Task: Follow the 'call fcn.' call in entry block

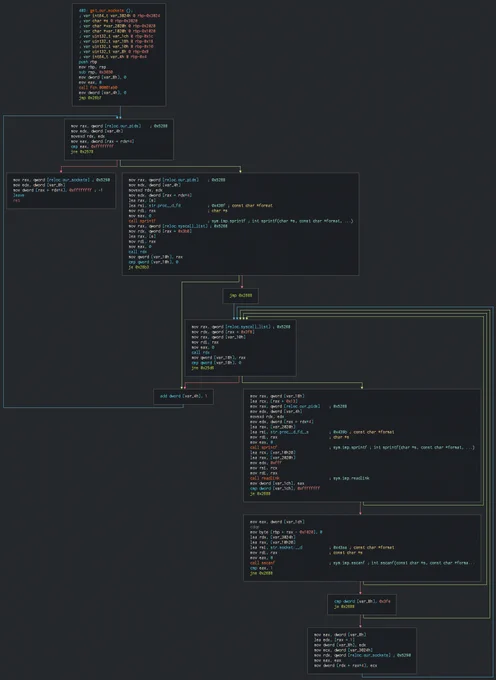Action: [x=98, y=88]
